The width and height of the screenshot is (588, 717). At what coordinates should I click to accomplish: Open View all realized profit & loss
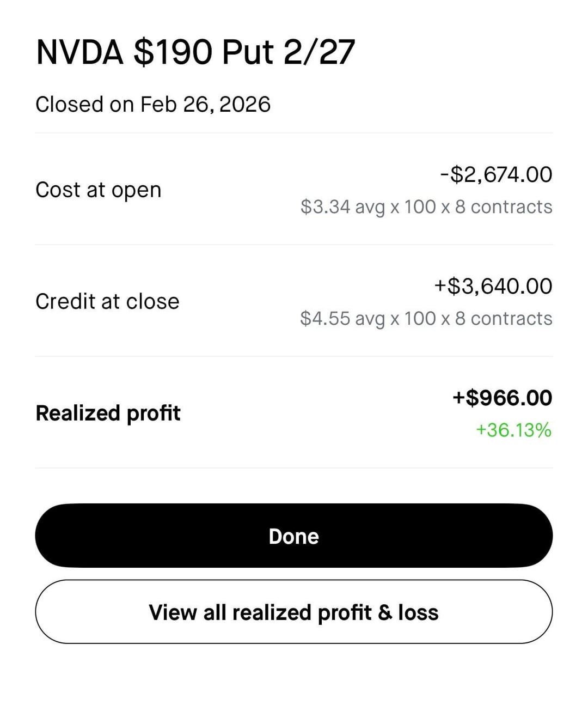click(293, 612)
